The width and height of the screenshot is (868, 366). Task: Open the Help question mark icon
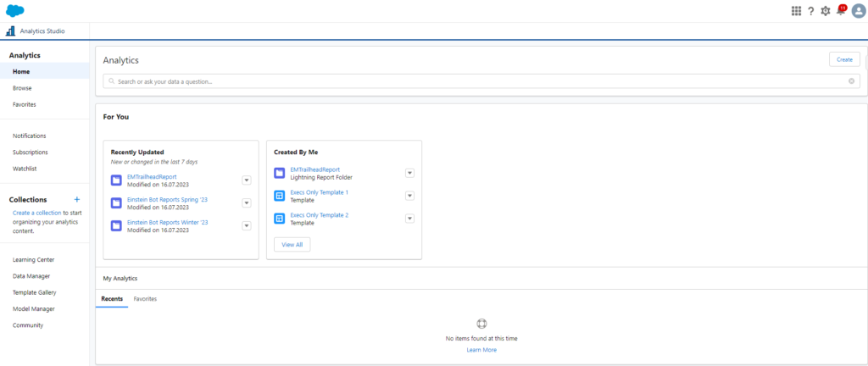[x=810, y=11]
